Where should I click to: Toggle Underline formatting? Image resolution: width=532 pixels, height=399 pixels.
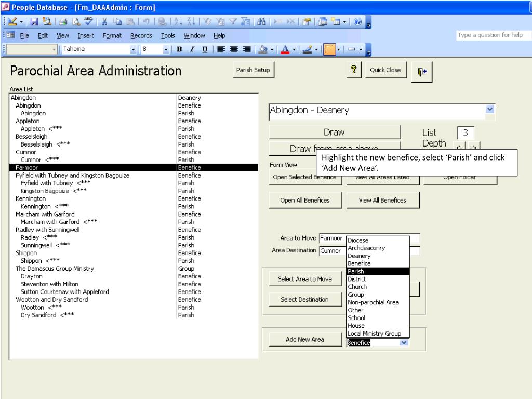(x=205, y=49)
